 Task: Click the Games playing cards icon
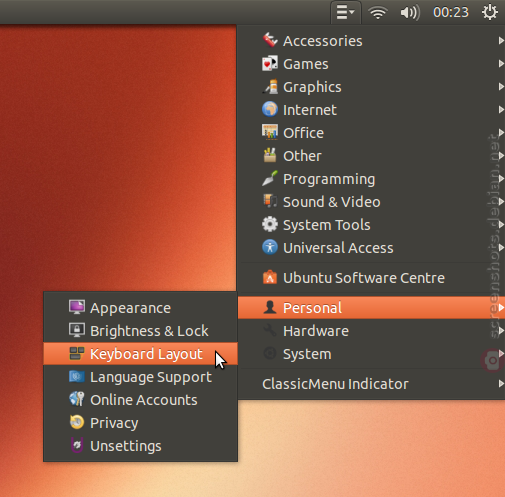coord(270,63)
